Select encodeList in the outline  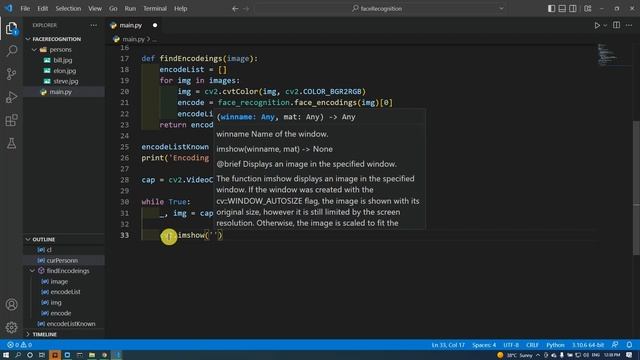pyautogui.click(x=65, y=292)
